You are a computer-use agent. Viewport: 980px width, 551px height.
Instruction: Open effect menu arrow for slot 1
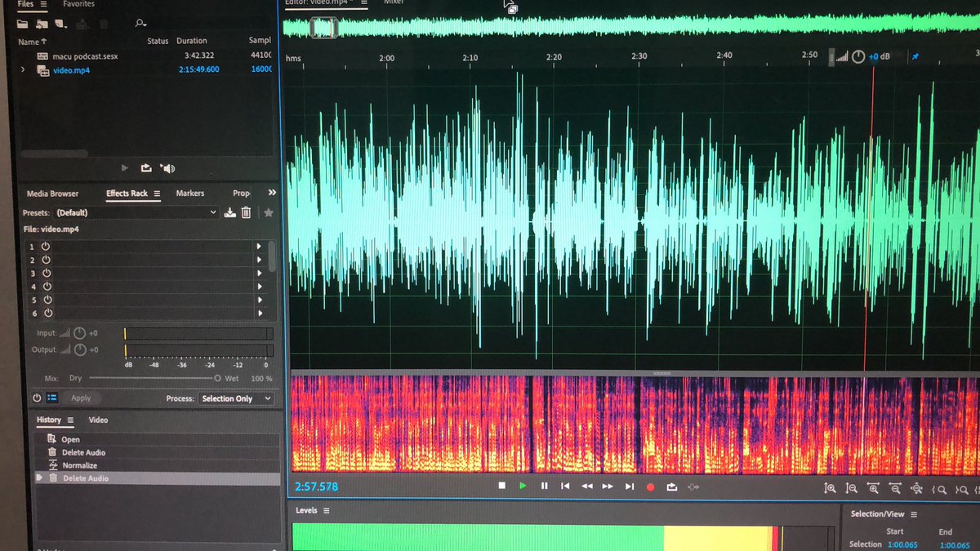[x=259, y=246]
